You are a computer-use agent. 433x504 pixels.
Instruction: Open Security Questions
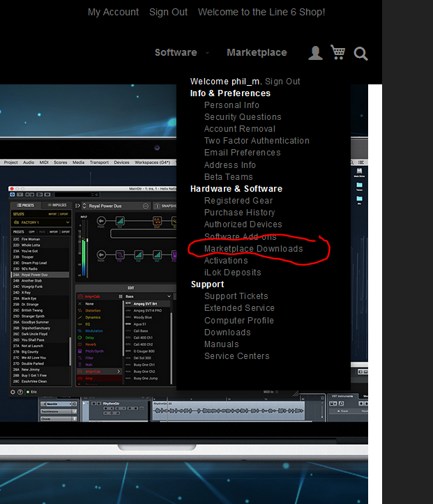243,117
